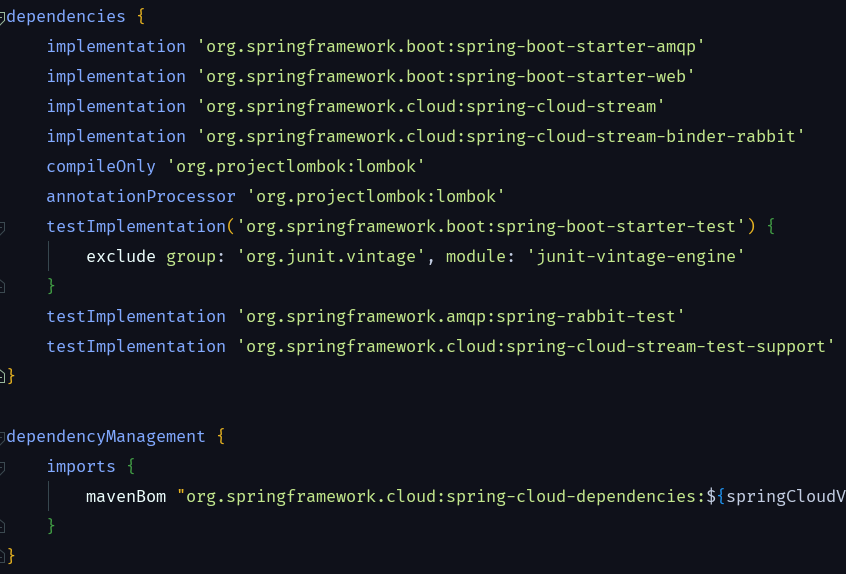Click the spring-cloud-stream-binder-rabbit dependency text
The image size is (846, 574).
coord(501,136)
